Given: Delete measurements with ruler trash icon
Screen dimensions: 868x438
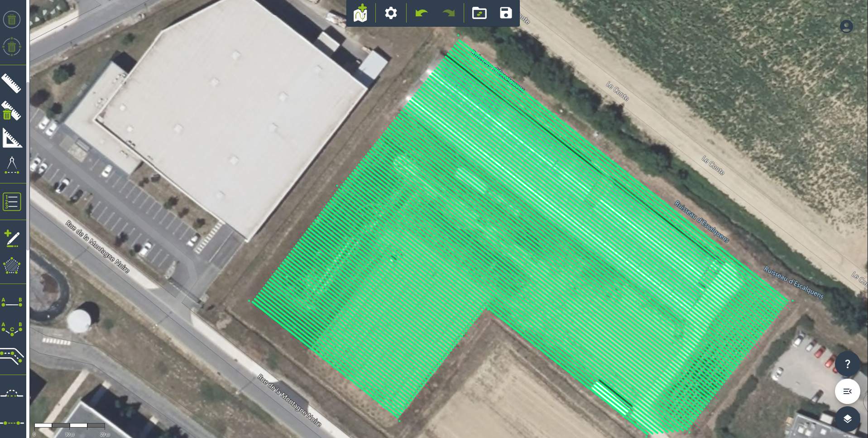Looking at the screenshot, I should point(12,111).
